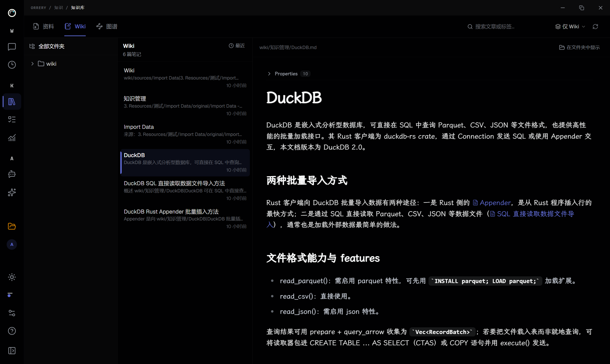This screenshot has height=364, width=610.
Task: Open the robot agent sidebar icon
Action: tap(12, 174)
